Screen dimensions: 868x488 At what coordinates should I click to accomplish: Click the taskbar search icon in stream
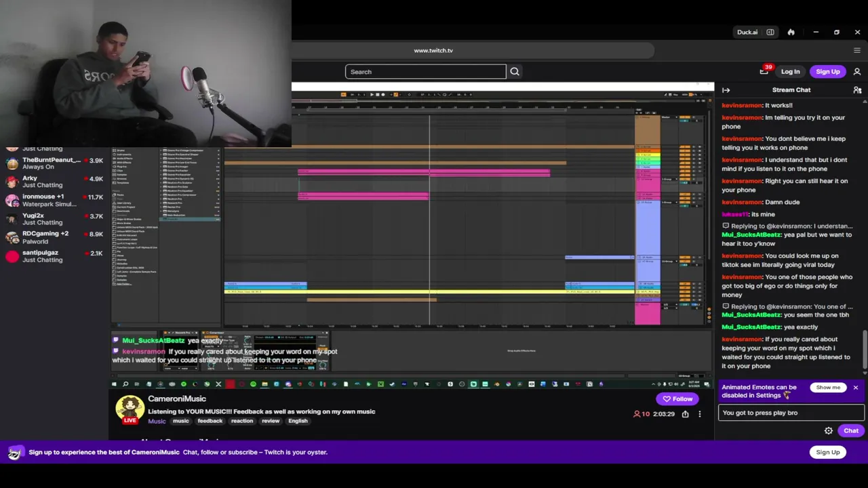pos(125,384)
